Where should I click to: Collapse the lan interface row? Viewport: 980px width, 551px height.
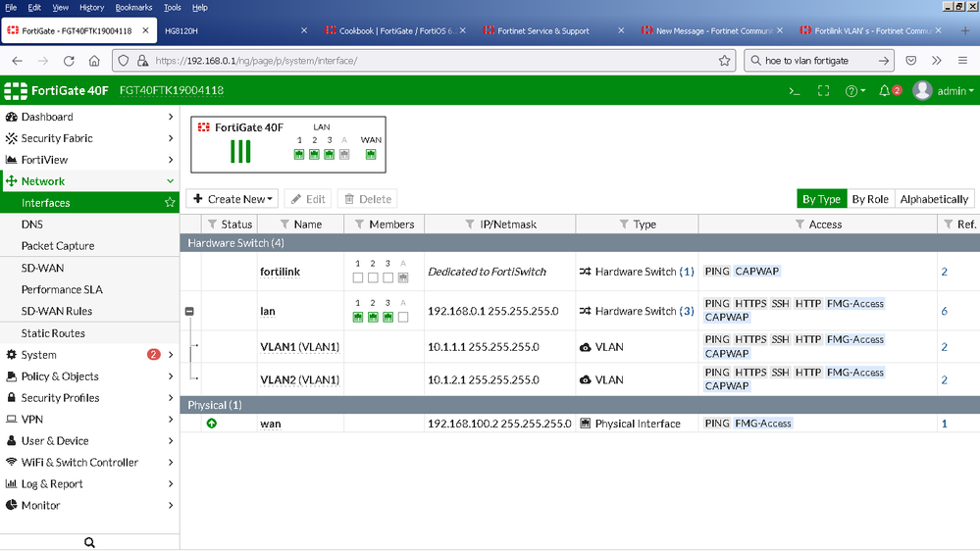190,311
